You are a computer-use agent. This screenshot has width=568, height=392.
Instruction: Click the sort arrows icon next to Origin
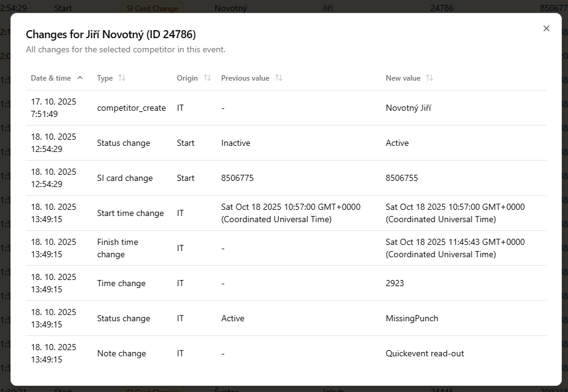tap(207, 78)
